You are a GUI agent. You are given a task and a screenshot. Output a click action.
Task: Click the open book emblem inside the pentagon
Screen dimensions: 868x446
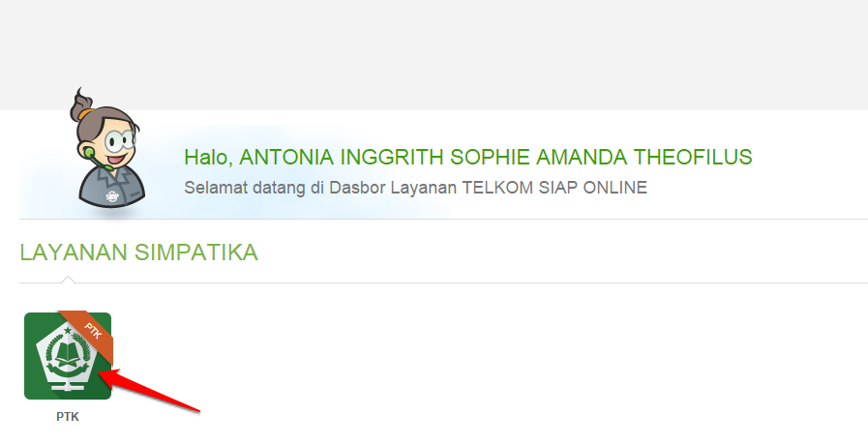68,353
